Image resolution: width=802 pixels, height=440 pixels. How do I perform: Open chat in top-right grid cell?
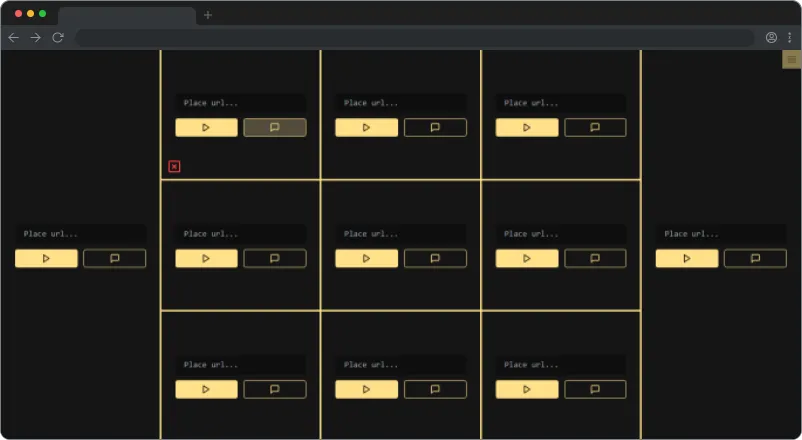point(595,127)
